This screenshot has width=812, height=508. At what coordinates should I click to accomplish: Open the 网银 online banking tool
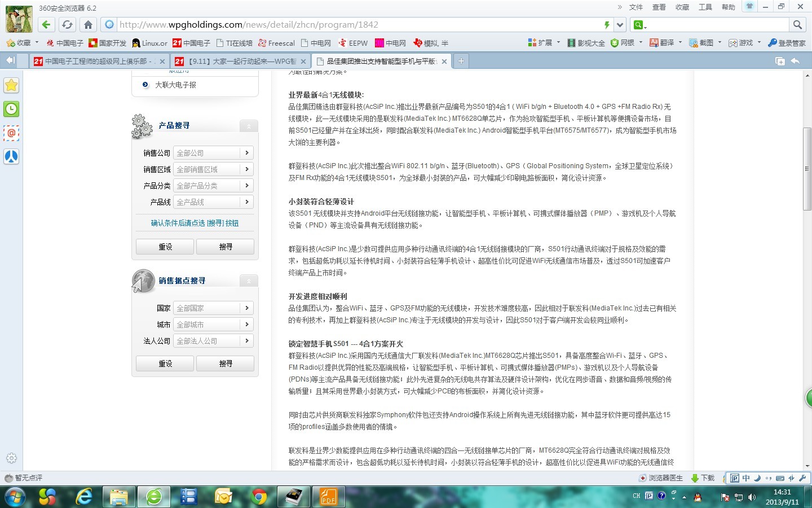[x=626, y=43]
